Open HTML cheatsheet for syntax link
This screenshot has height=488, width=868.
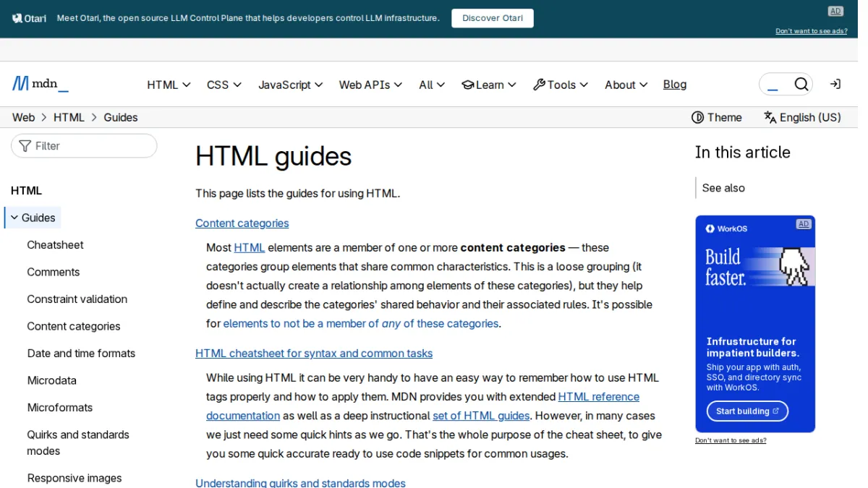click(x=314, y=354)
